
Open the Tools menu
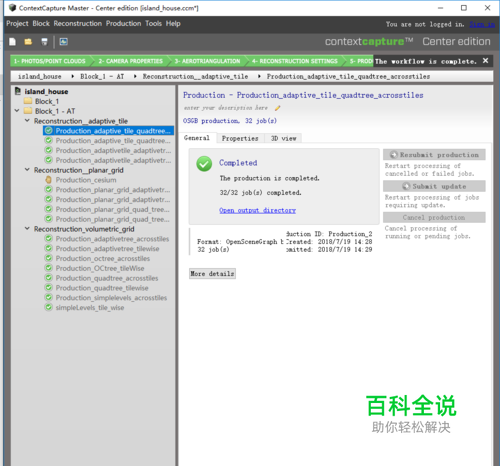point(153,24)
